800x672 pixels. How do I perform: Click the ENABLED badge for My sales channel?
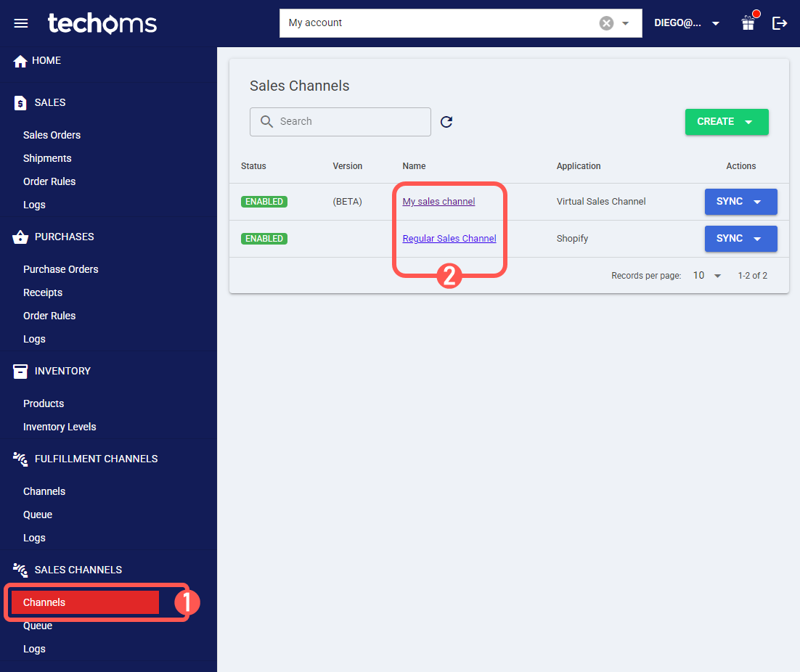pos(264,202)
